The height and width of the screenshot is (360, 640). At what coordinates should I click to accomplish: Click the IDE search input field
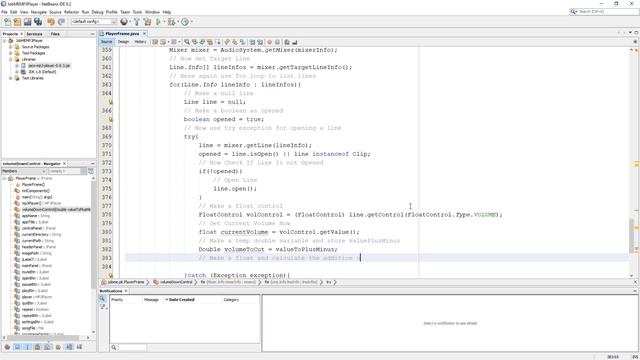pos(608,12)
